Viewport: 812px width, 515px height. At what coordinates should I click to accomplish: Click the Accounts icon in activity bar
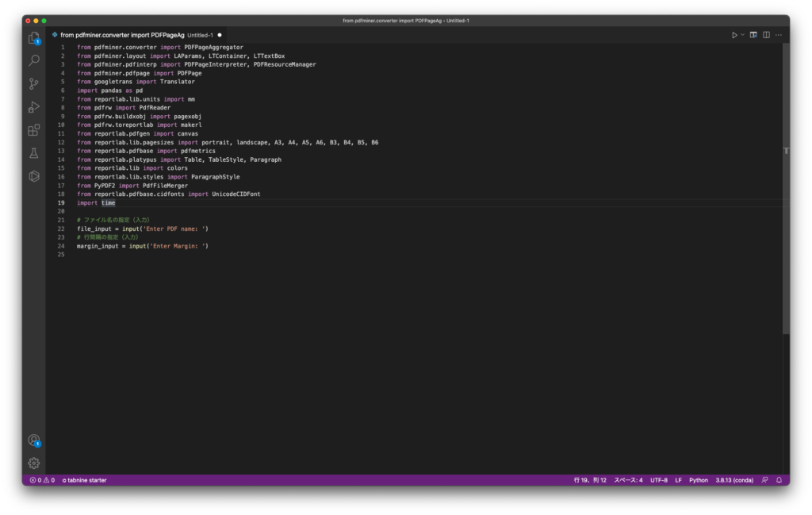(x=34, y=440)
